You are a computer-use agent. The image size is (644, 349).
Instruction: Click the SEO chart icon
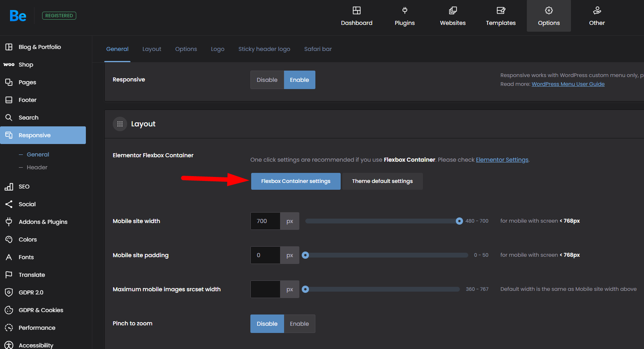tap(9, 187)
